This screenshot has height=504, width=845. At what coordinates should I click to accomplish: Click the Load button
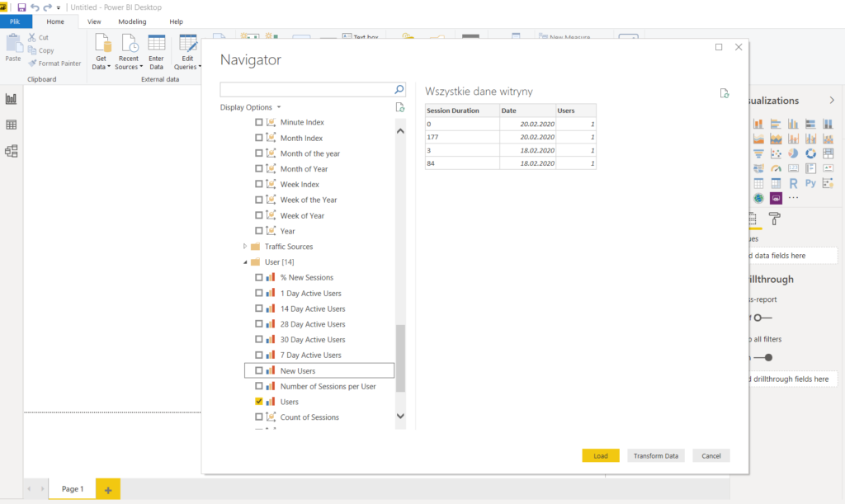point(601,455)
